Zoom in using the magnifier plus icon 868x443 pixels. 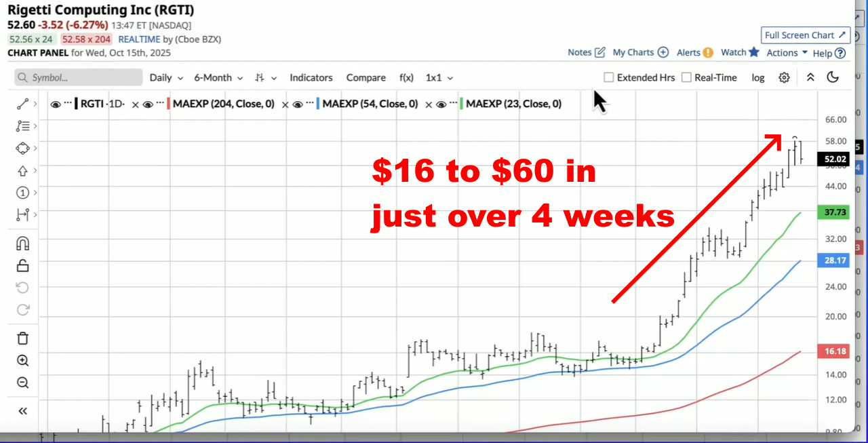click(x=22, y=360)
